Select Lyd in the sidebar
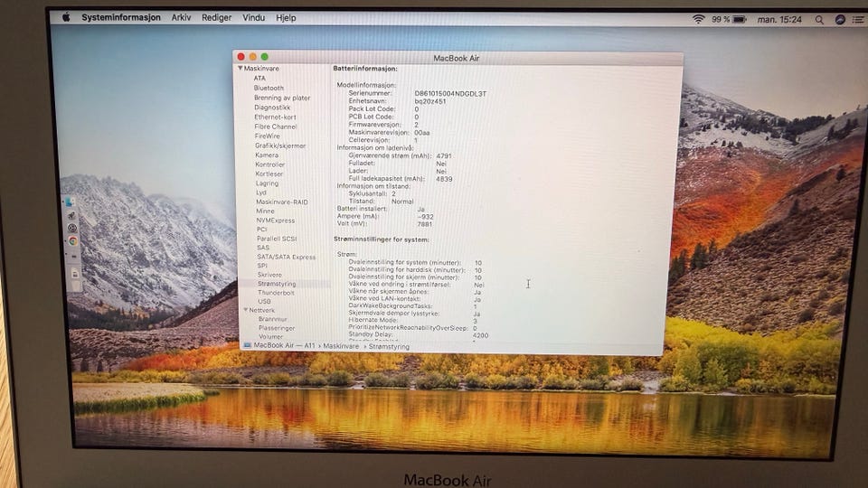 pos(261,193)
